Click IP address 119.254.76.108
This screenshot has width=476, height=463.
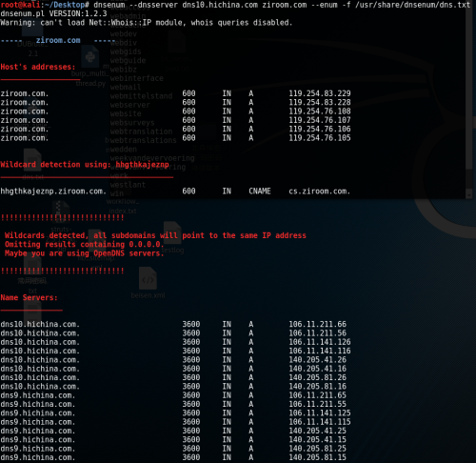[320, 111]
